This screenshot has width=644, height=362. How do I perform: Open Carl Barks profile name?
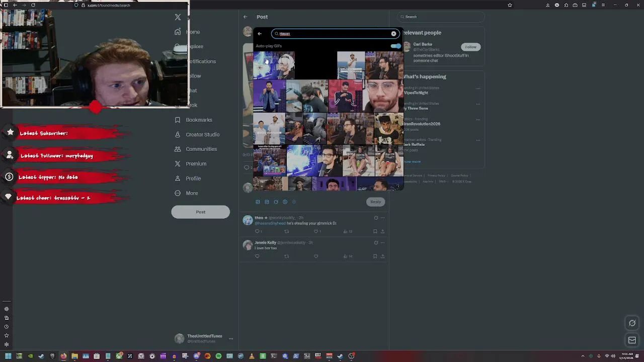423,44
